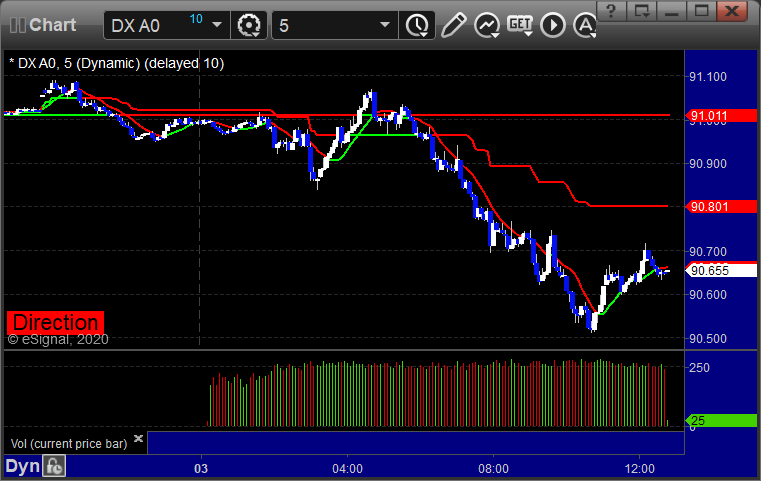
Task: Click the Vol (current price bar) label
Action: (x=69, y=444)
